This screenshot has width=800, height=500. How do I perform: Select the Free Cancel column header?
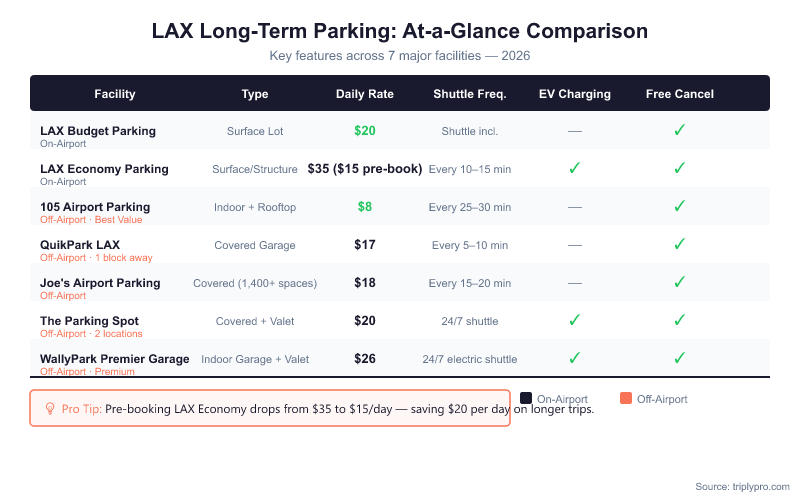click(x=679, y=94)
